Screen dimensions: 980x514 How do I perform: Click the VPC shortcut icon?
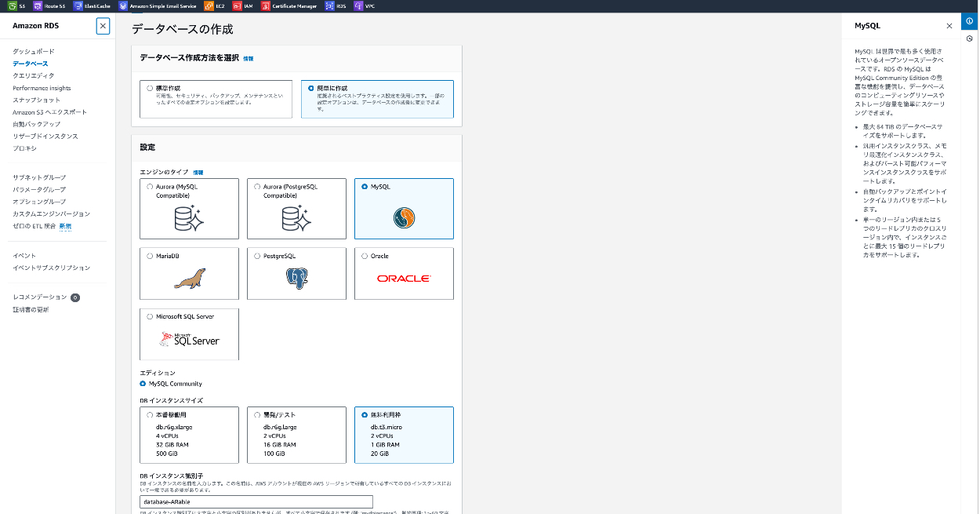pos(359,5)
